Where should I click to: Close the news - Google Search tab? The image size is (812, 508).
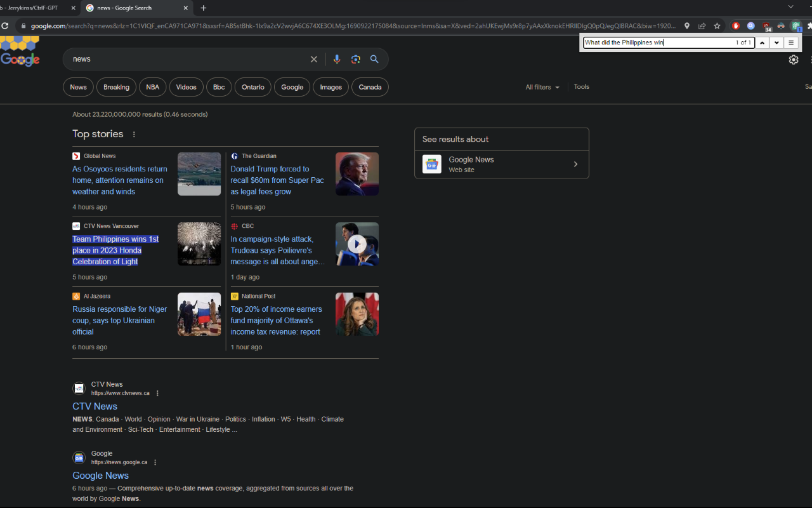[x=186, y=8]
